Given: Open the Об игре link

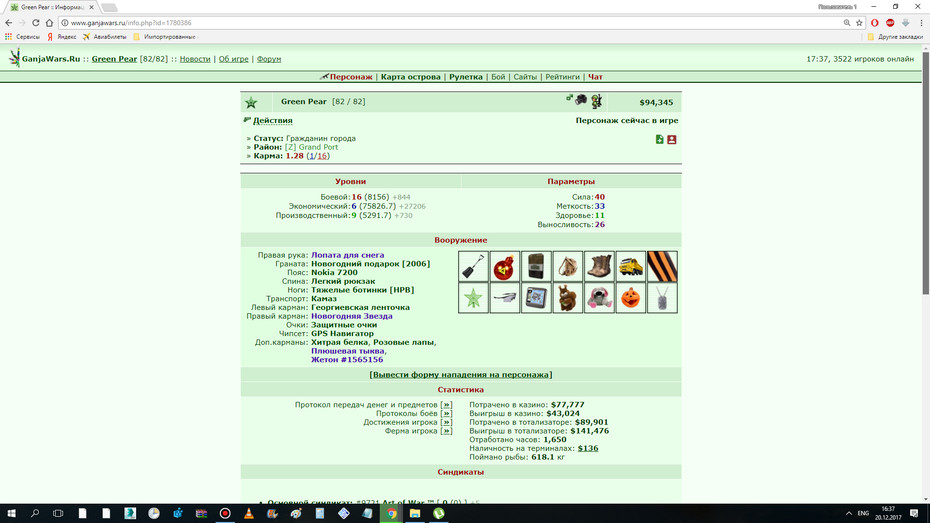Looking at the screenshot, I should 234,59.
